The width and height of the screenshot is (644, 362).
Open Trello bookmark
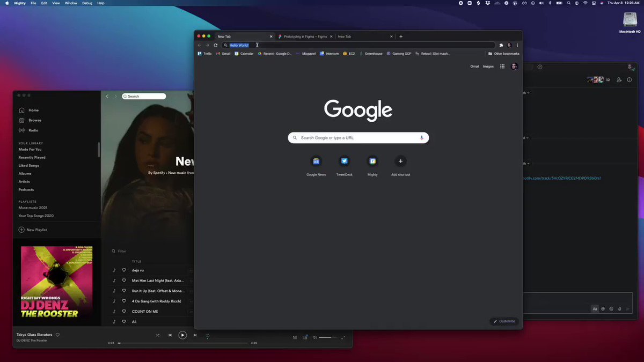204,54
